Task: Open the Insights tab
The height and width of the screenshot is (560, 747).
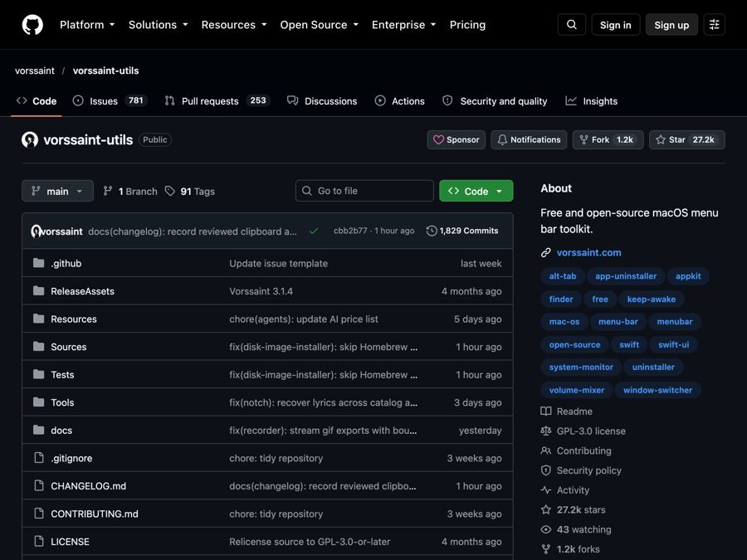Action: [591, 101]
